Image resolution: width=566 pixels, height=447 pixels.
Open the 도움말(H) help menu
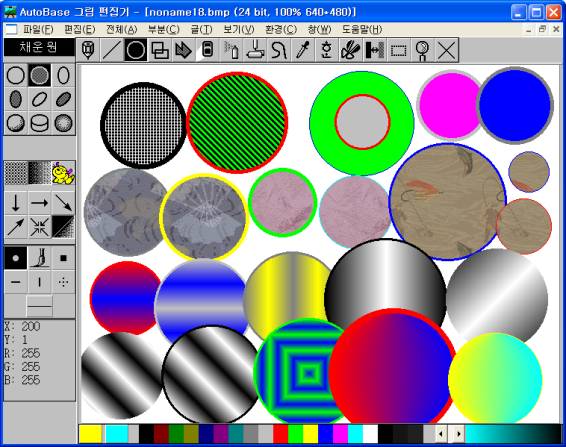pyautogui.click(x=362, y=29)
